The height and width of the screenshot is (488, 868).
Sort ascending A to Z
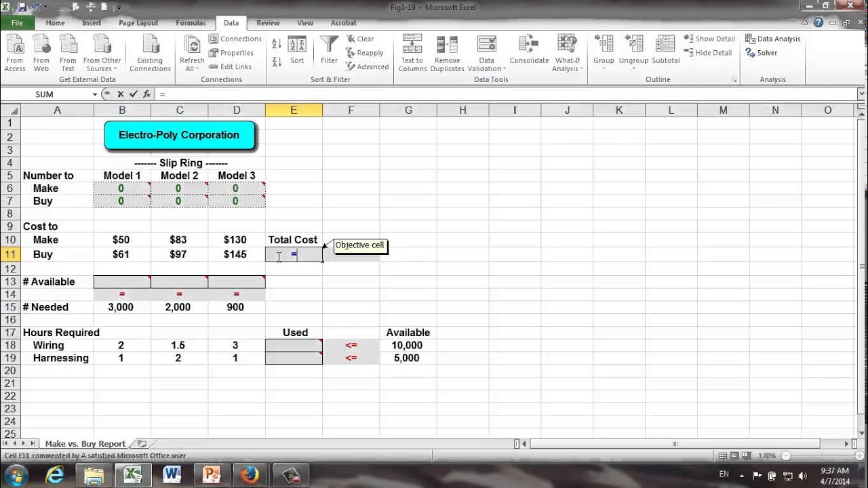point(277,44)
